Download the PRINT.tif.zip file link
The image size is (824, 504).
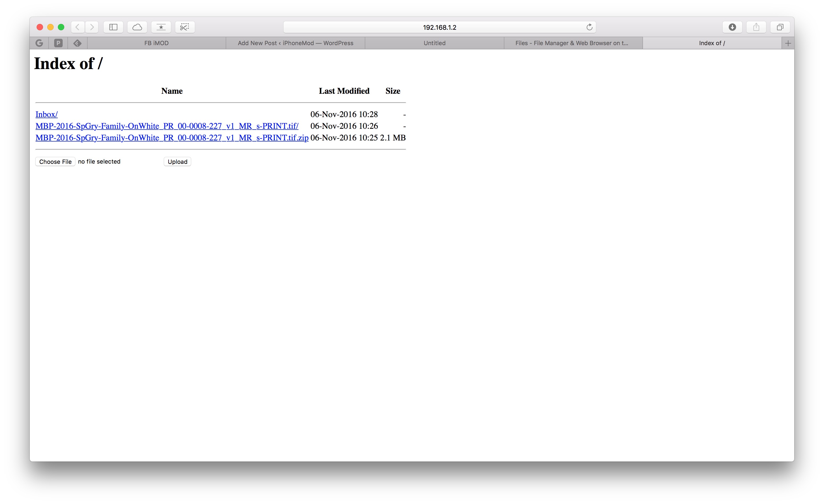click(172, 138)
